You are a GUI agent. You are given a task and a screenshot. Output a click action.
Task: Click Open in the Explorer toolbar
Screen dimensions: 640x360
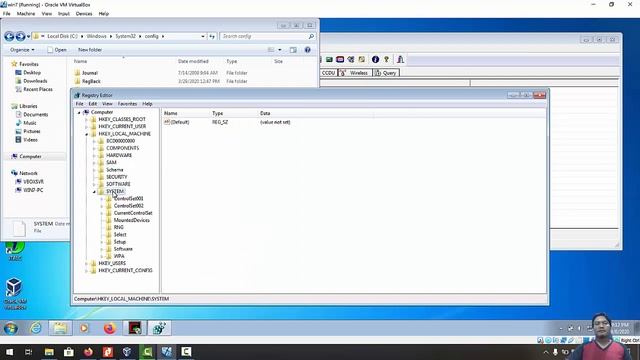tap(57, 50)
